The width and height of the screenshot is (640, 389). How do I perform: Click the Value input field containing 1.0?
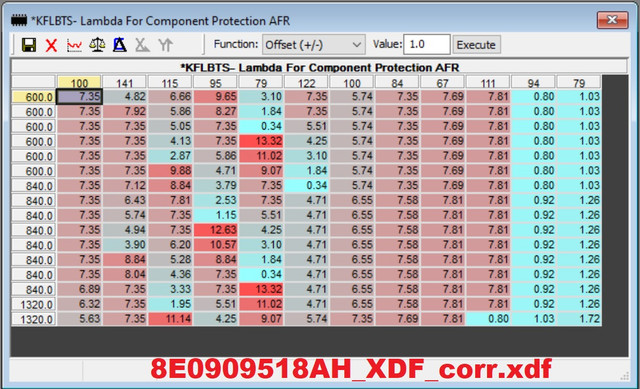pyautogui.click(x=427, y=44)
